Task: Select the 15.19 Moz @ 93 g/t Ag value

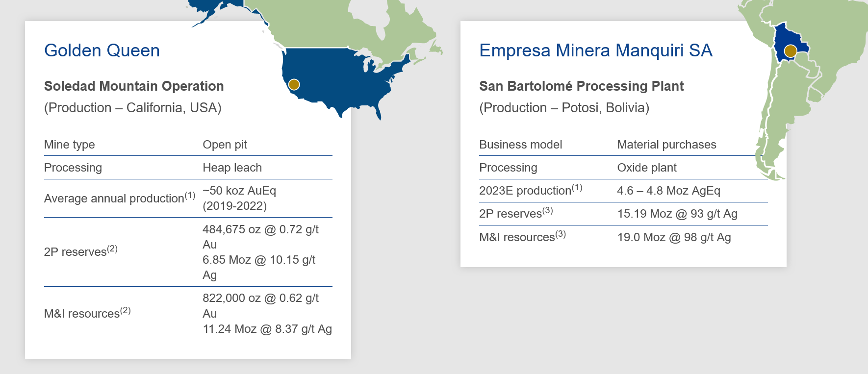Action: [x=677, y=214]
